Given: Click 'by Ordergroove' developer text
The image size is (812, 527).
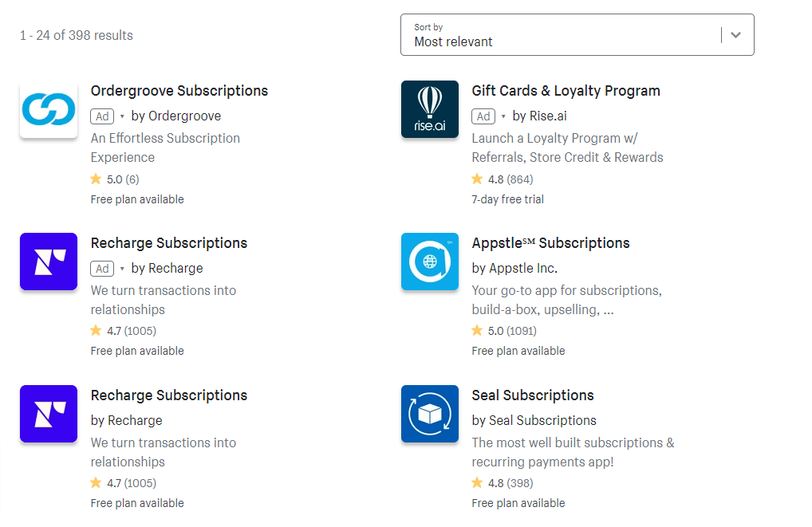Looking at the screenshot, I should pyautogui.click(x=176, y=116).
